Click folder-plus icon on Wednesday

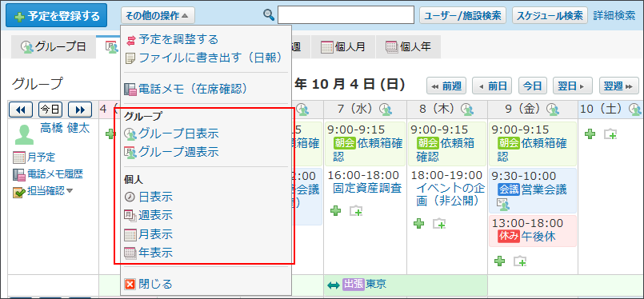tap(356, 212)
